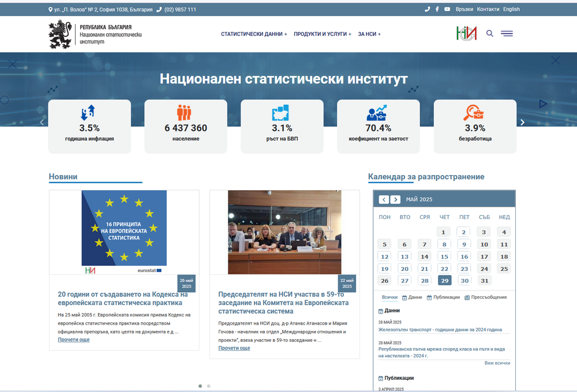Screen dimensions: 577x392
Task: Select the Всички calendar filter tab
Action: [x=389, y=296]
